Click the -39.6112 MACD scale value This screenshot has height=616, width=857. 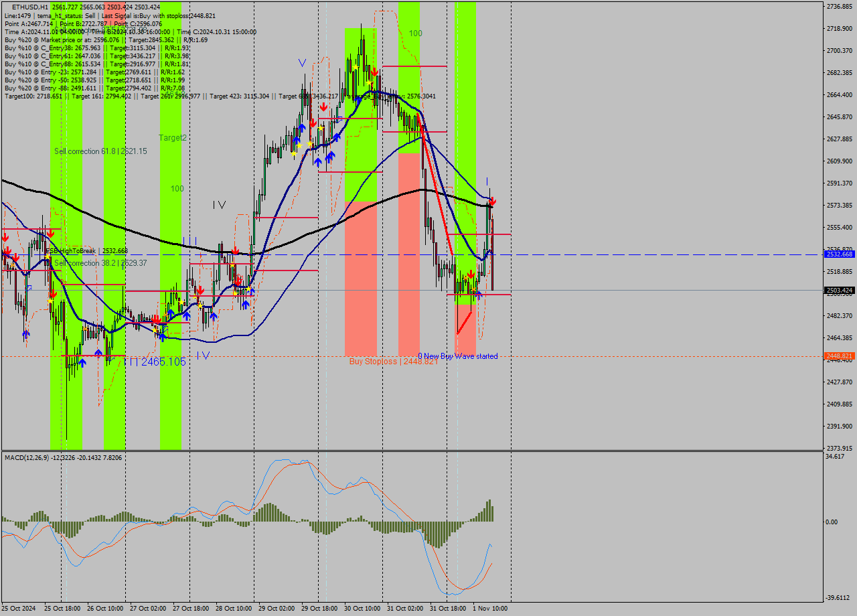click(838, 598)
